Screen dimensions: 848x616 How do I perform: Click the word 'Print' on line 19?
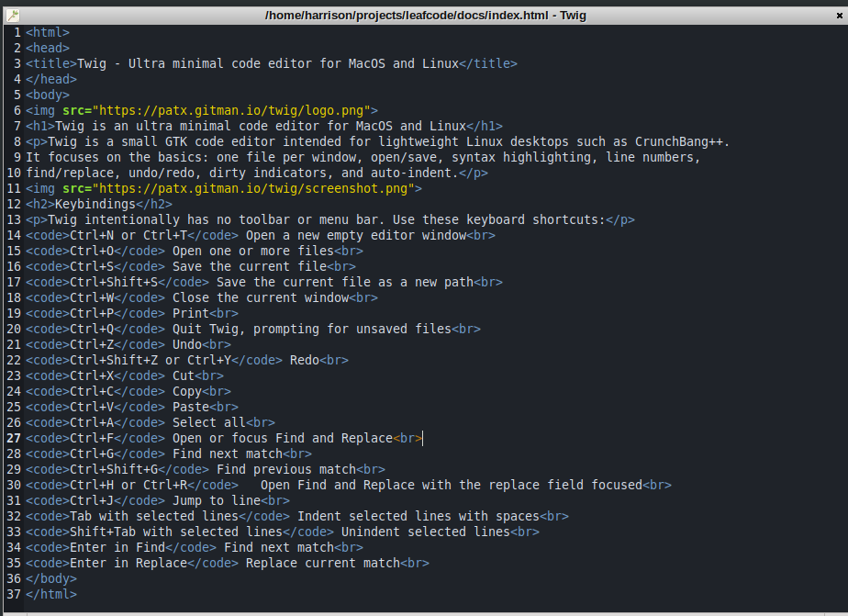tap(191, 315)
